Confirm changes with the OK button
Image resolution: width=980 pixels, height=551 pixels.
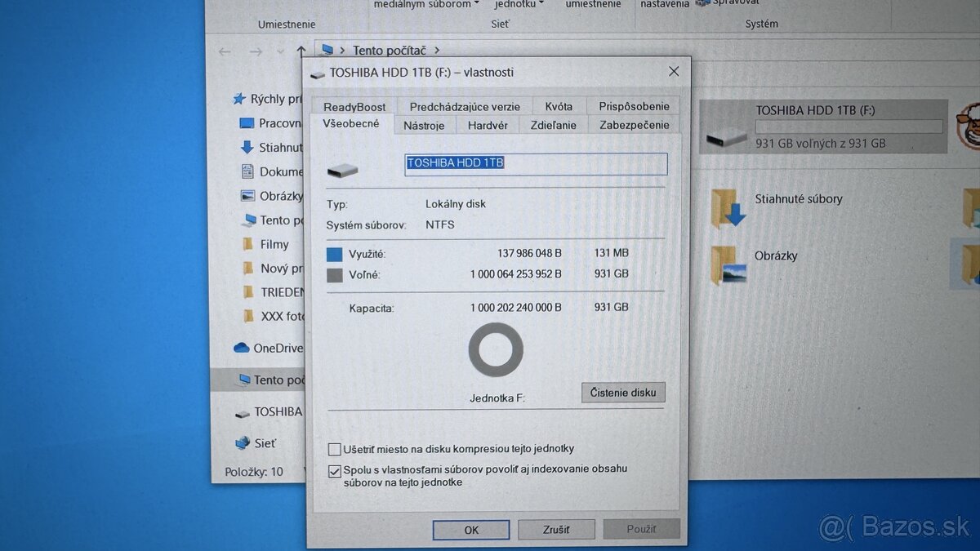point(470,530)
